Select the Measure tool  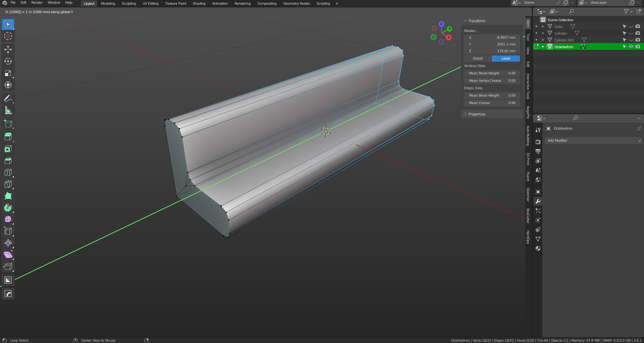(8, 110)
